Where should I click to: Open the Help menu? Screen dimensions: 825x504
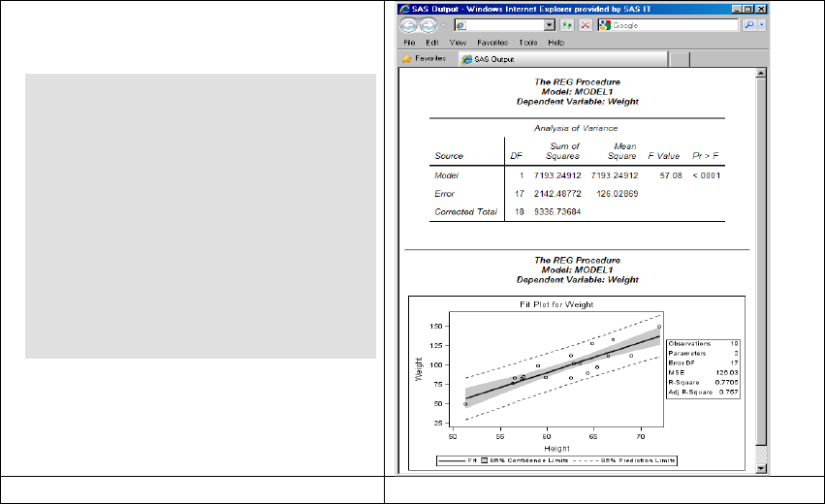[556, 43]
